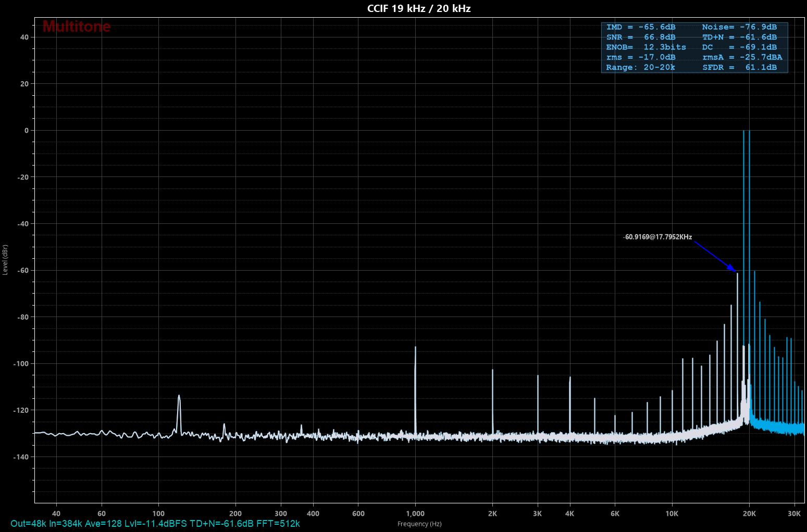Select the ENOB= 12.3bits reading
The image size is (807, 532).
click(x=646, y=47)
